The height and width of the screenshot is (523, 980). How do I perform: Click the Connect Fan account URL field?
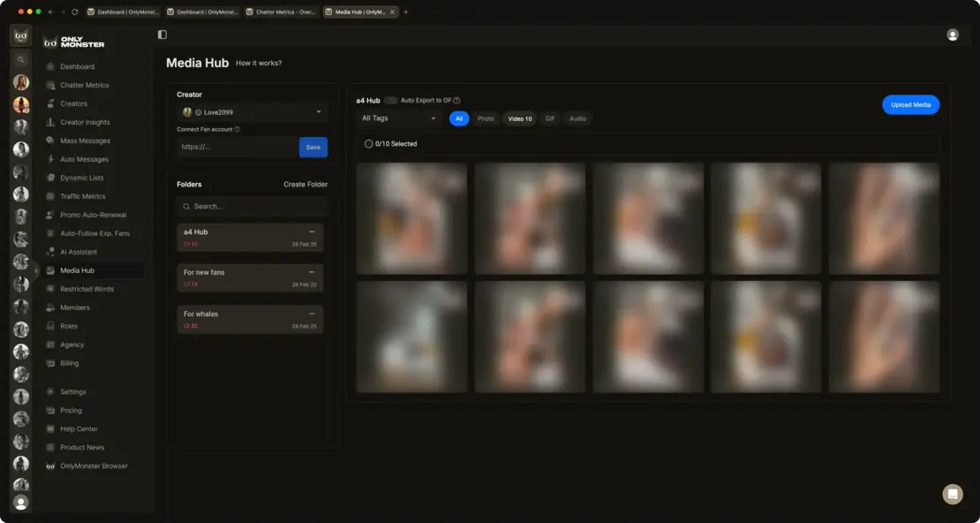[237, 147]
